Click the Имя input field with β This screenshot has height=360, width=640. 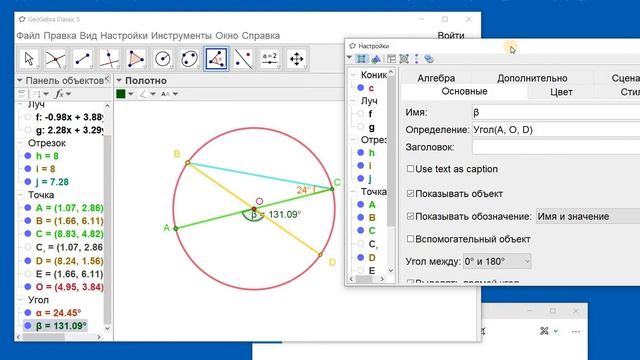tap(556, 112)
